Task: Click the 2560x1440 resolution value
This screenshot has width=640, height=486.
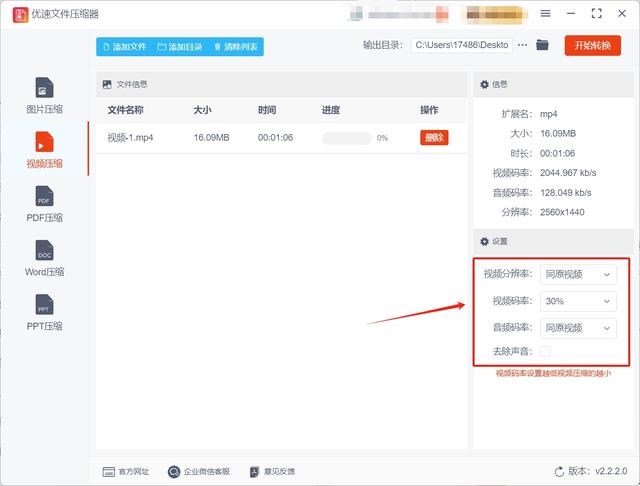Action: click(x=562, y=212)
